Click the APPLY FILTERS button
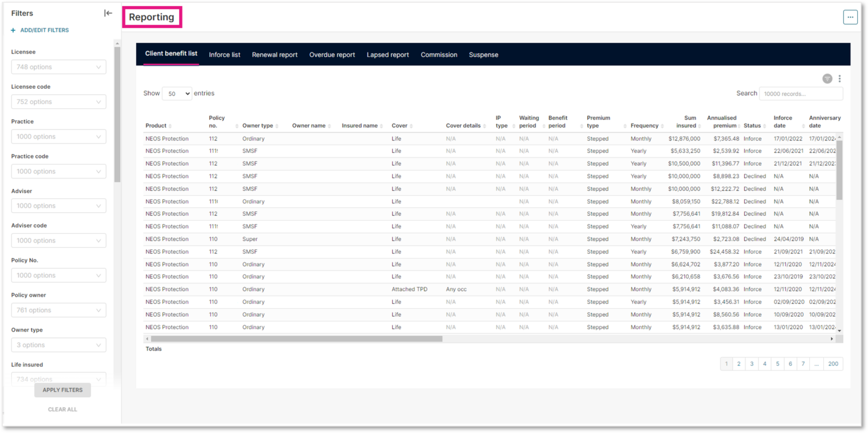 click(x=62, y=390)
